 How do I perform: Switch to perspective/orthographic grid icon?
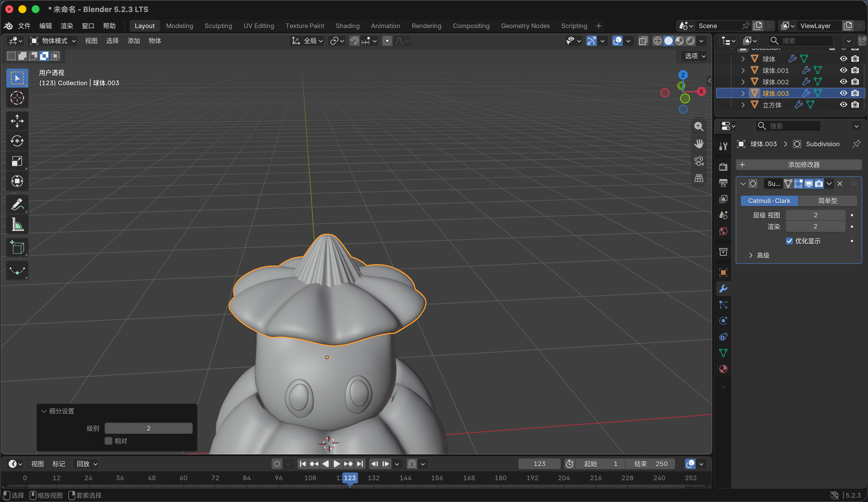point(699,178)
